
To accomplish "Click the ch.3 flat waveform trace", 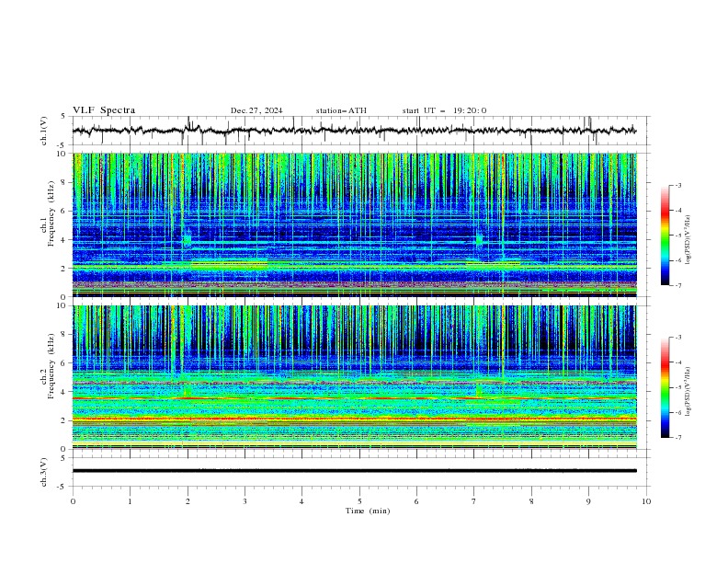I will (354, 471).
